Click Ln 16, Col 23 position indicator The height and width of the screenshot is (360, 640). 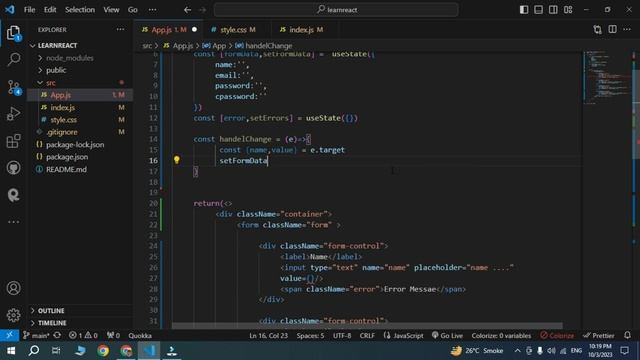pos(268,336)
